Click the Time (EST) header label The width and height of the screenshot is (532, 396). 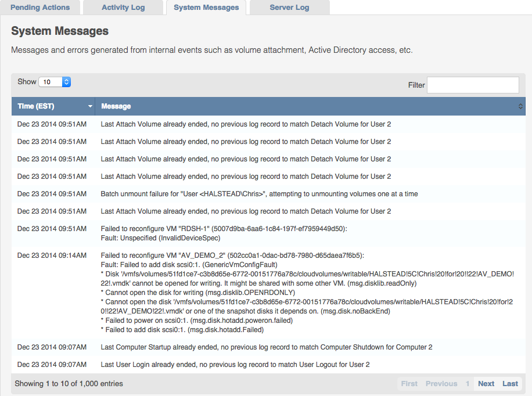(36, 106)
